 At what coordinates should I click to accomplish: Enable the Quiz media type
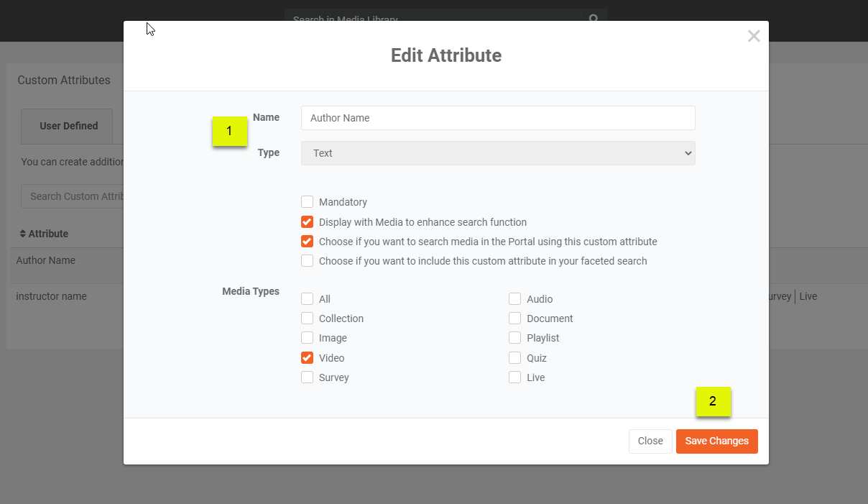point(515,358)
